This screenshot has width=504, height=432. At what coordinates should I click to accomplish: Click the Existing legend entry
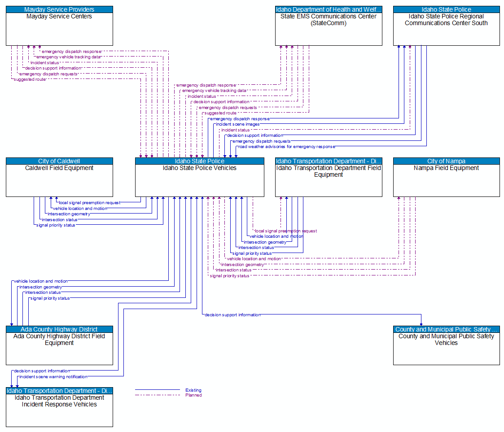tap(193, 390)
